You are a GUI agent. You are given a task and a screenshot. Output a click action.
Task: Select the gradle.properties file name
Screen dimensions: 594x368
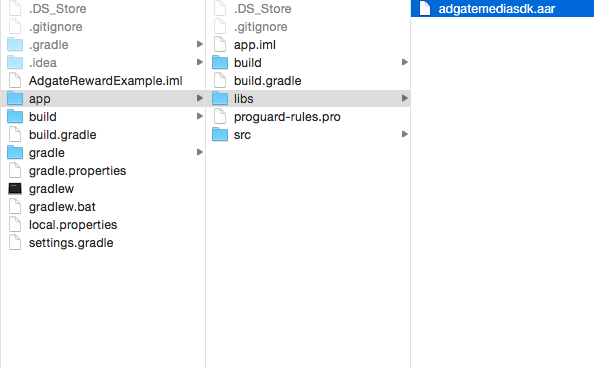(x=77, y=171)
